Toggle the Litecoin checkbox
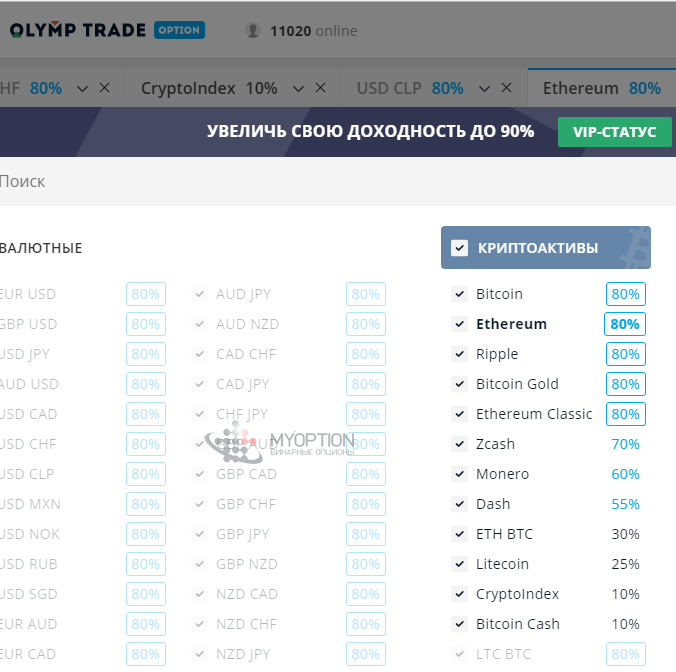The height and width of the screenshot is (672, 676). click(460, 564)
